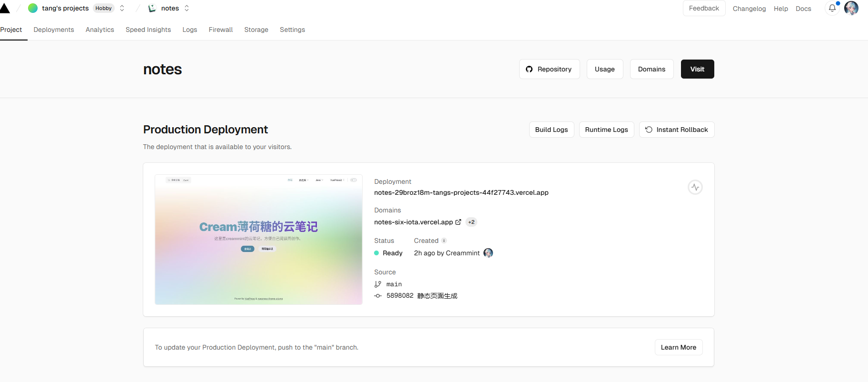Show the +2 additional domains badge

471,222
